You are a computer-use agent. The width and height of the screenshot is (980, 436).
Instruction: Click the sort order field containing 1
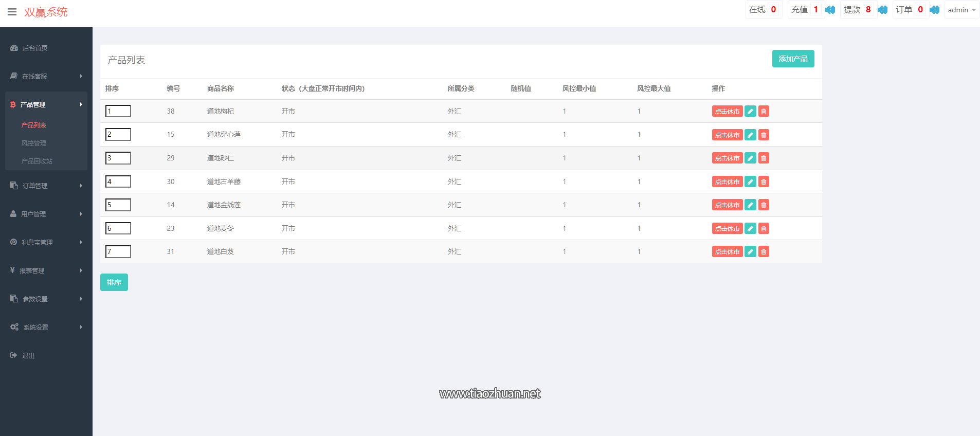click(x=118, y=111)
